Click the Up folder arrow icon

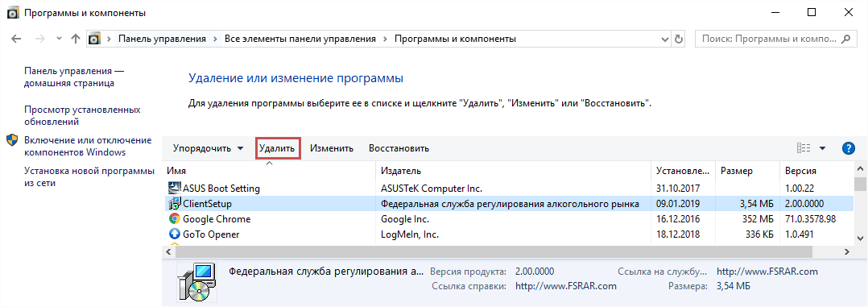point(76,39)
